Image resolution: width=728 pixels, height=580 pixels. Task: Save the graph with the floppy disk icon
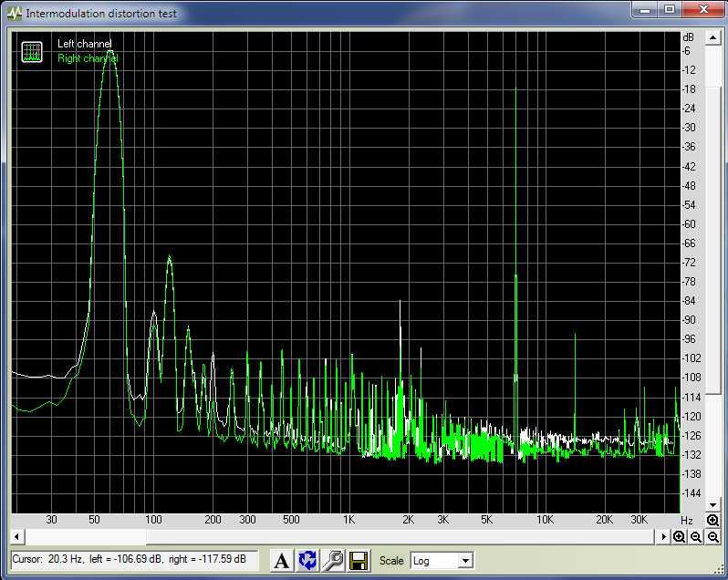(x=359, y=561)
